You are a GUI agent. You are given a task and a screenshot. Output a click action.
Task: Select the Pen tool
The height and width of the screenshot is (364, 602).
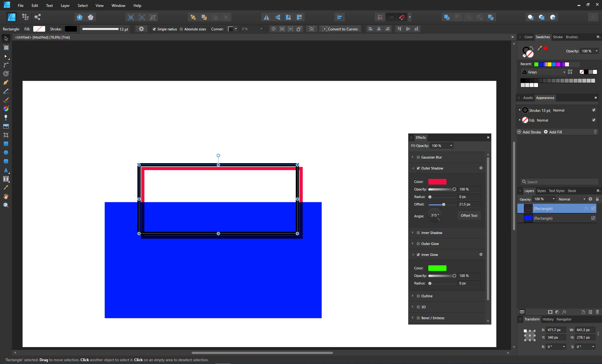click(6, 83)
